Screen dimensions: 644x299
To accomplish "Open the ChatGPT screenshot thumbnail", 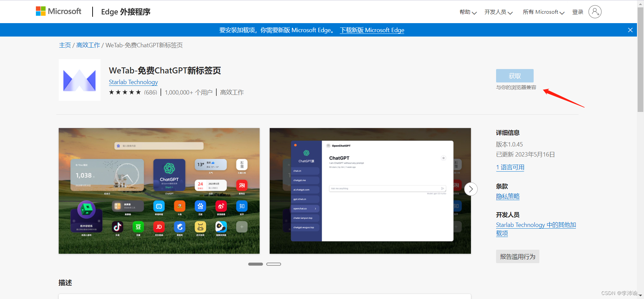I will pyautogui.click(x=370, y=191).
